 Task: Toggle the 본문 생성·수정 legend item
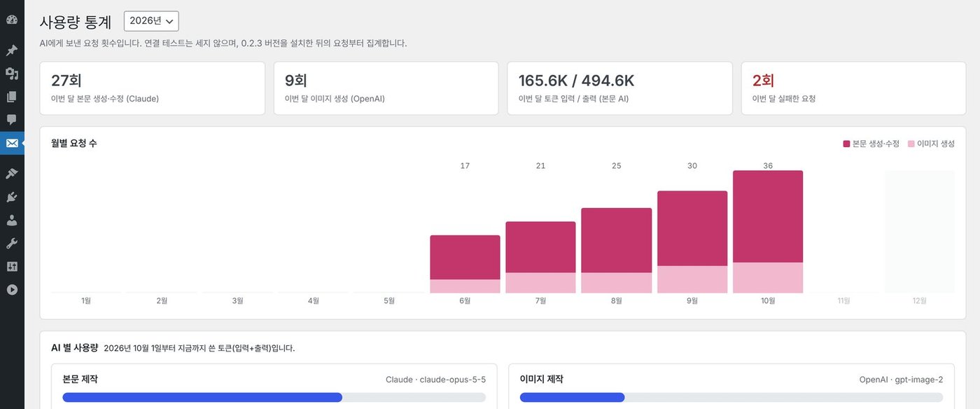(x=872, y=144)
